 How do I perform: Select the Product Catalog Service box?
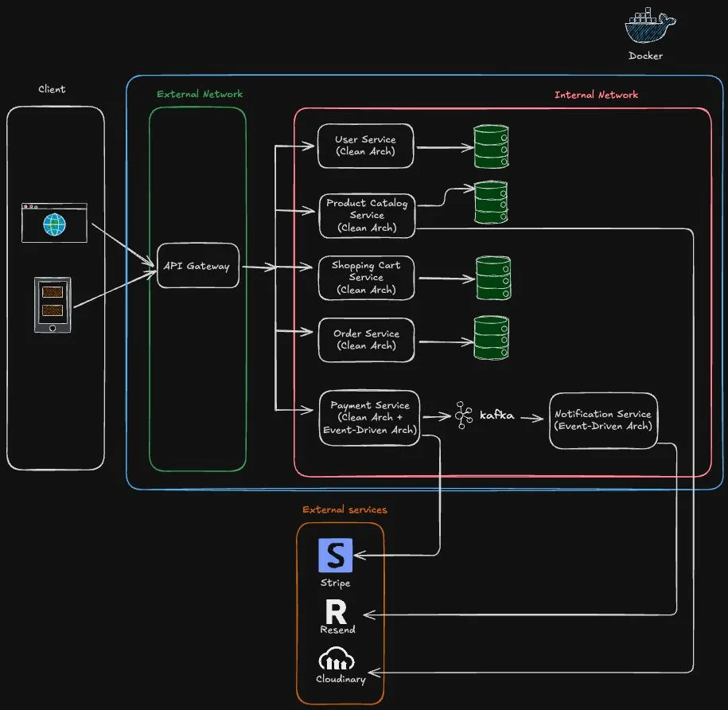pyautogui.click(x=367, y=215)
